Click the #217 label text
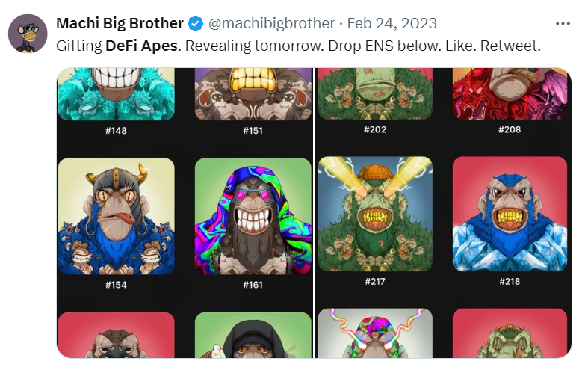This screenshot has height=367, width=588. [375, 282]
